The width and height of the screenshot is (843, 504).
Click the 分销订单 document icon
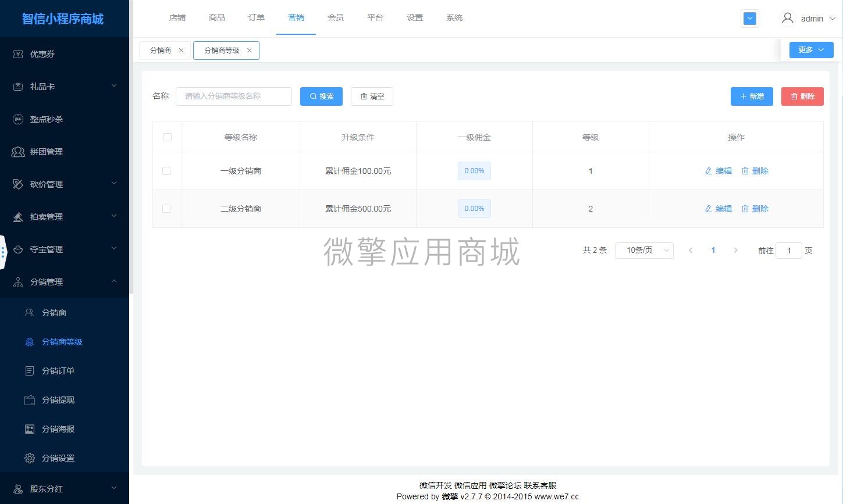pos(30,371)
